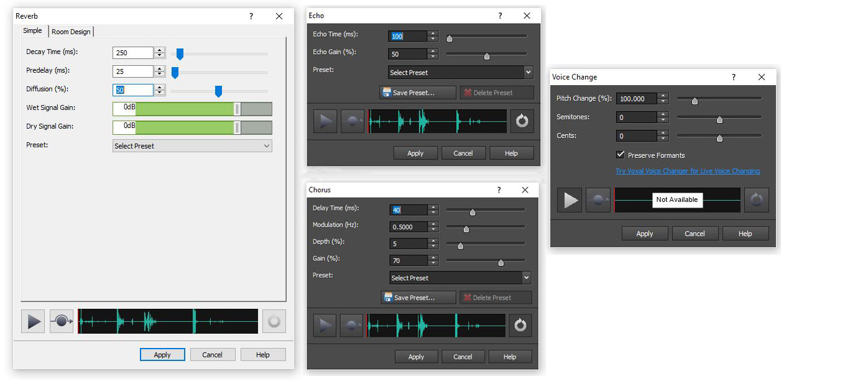Click Help in the Voice Change window

pos(746,234)
